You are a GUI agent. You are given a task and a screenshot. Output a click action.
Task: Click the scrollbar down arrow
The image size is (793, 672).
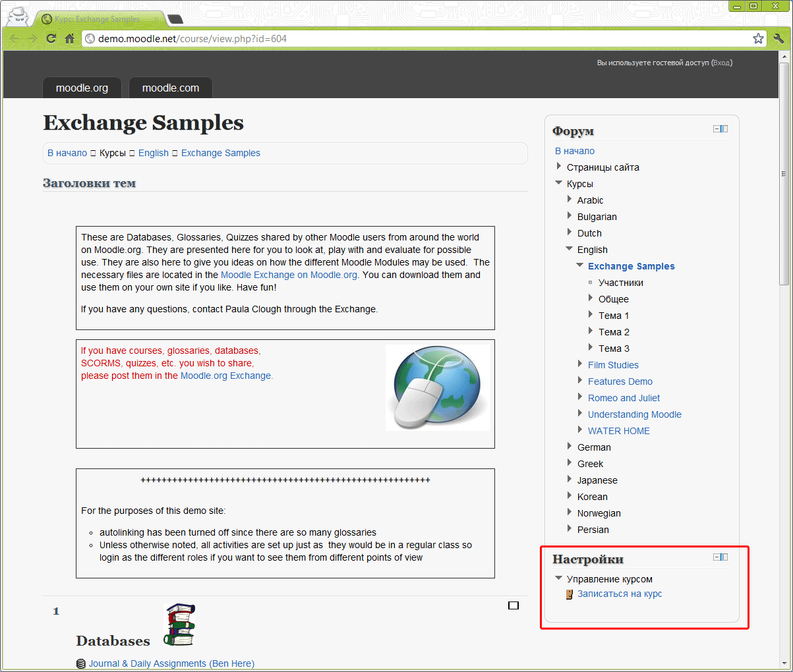784,663
